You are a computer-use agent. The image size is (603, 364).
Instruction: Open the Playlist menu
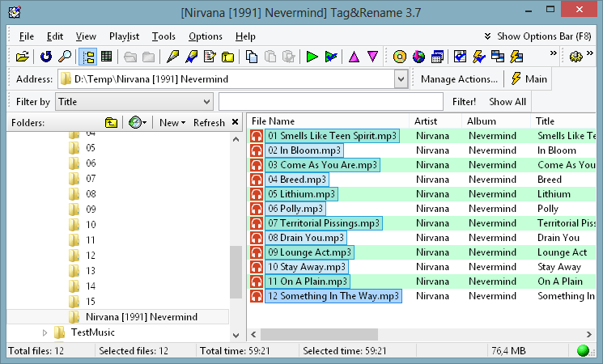[124, 36]
